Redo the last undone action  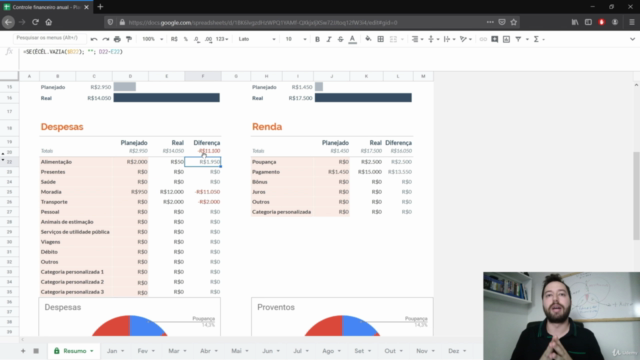(106, 39)
